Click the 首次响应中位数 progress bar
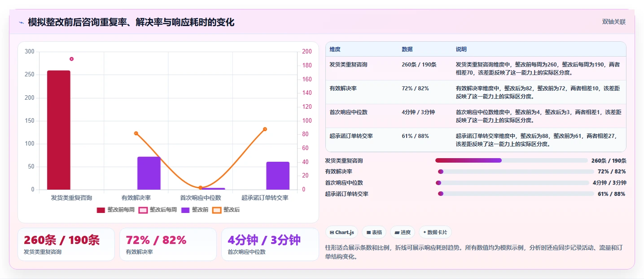Screen dimensions: 644x279 (512, 183)
